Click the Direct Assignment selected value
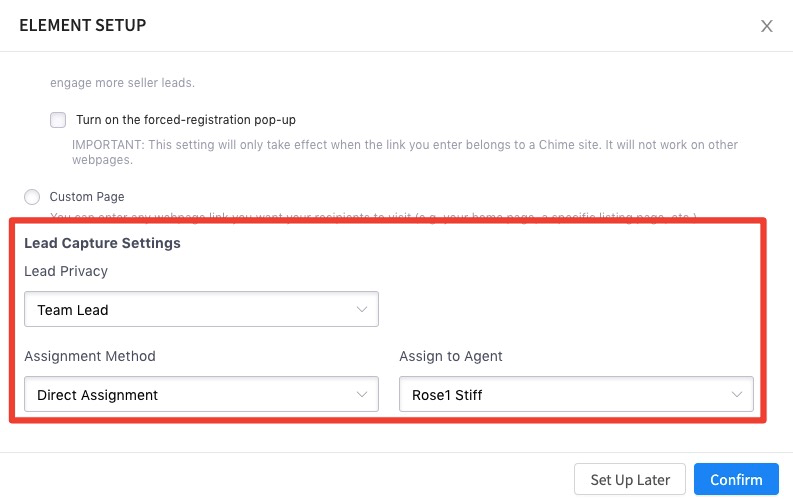793x499 pixels. click(98, 395)
